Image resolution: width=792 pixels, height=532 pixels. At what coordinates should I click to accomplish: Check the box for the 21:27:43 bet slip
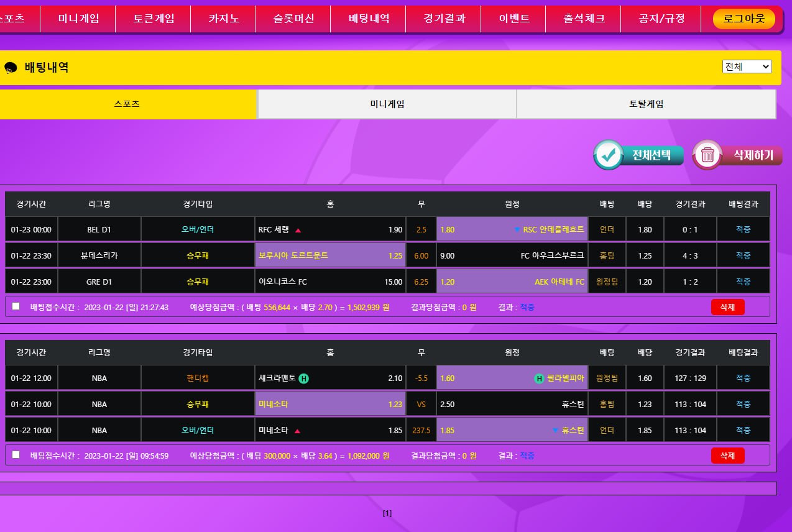[16, 306]
